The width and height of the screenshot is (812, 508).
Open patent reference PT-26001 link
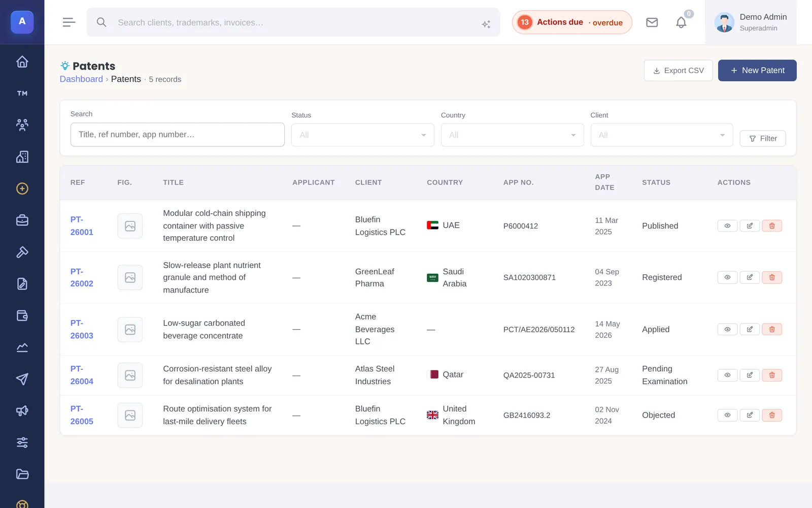82,226
